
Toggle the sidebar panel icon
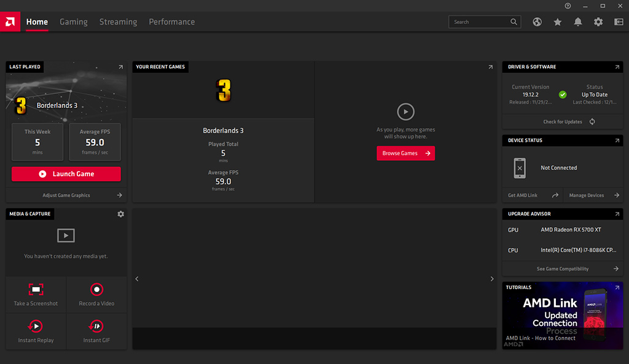pyautogui.click(x=619, y=22)
